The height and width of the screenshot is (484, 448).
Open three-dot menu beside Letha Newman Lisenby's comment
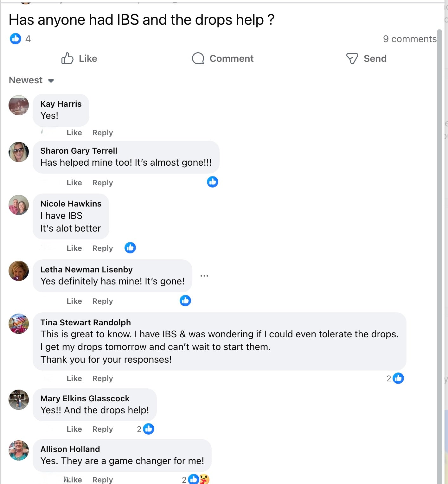pos(204,276)
